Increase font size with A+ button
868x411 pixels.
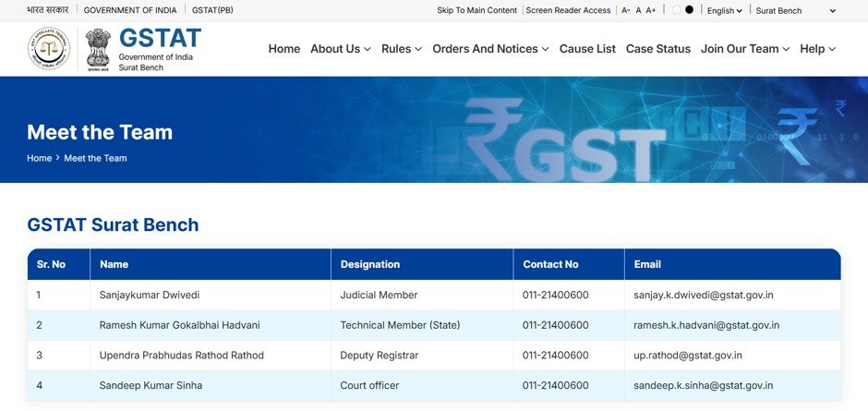[651, 10]
